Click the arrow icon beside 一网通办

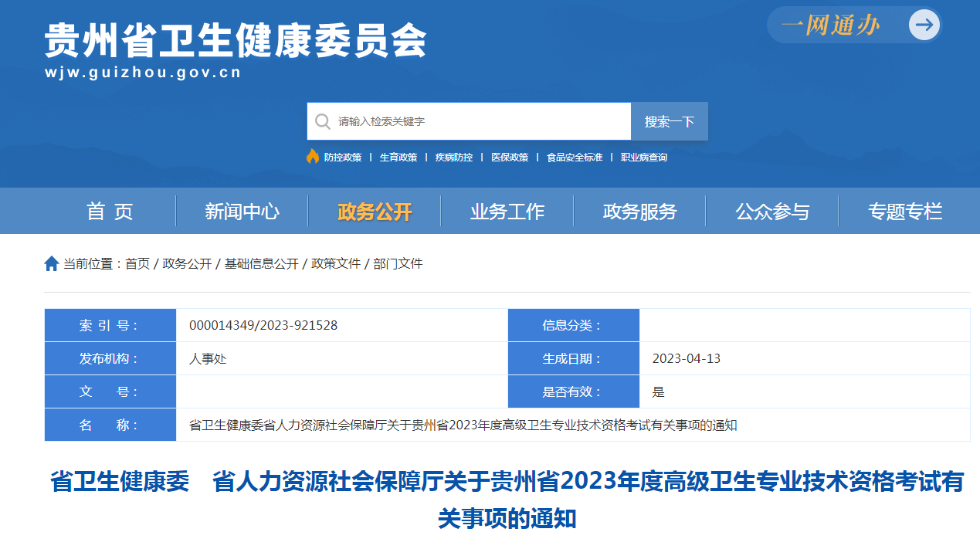pos(924,25)
